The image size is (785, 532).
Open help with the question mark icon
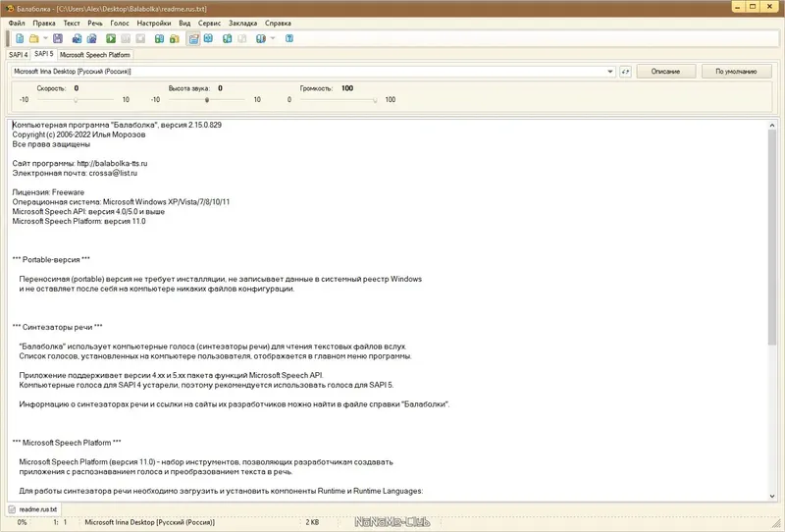288,38
